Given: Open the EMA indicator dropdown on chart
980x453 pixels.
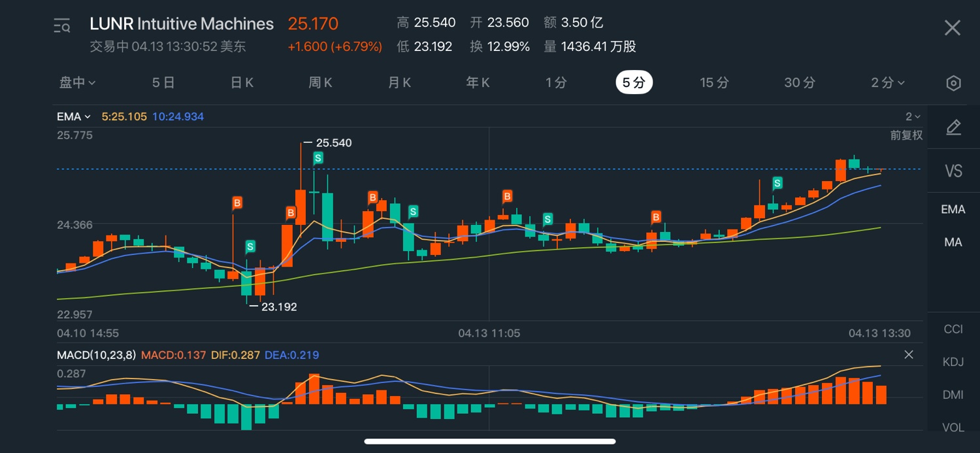Looking at the screenshot, I should 73,117.
